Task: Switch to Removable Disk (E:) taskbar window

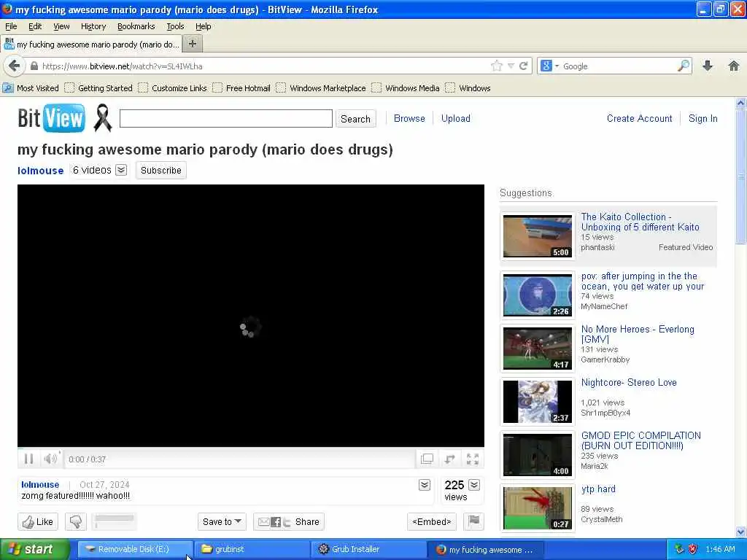Action: click(135, 549)
